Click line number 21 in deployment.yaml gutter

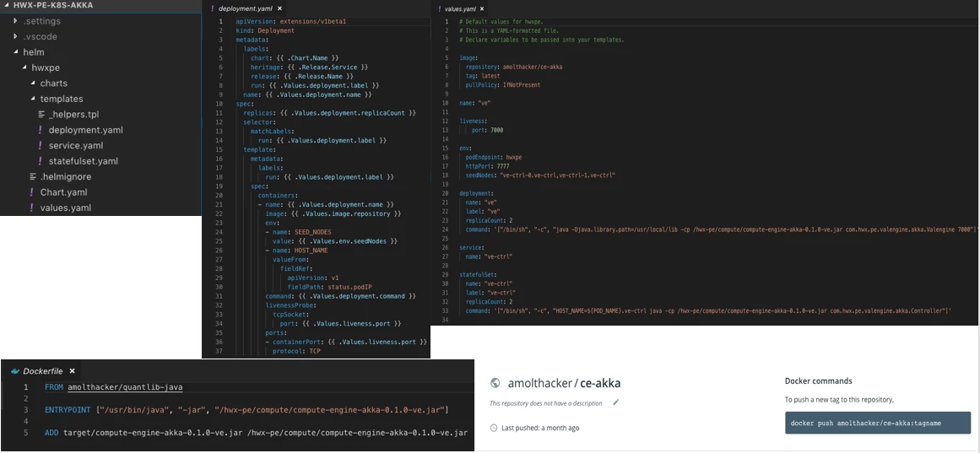[220, 204]
